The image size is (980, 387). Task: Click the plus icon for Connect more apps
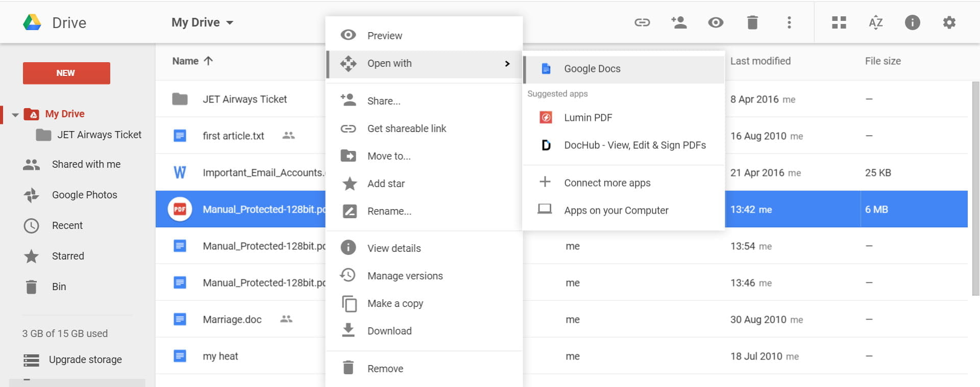click(545, 182)
